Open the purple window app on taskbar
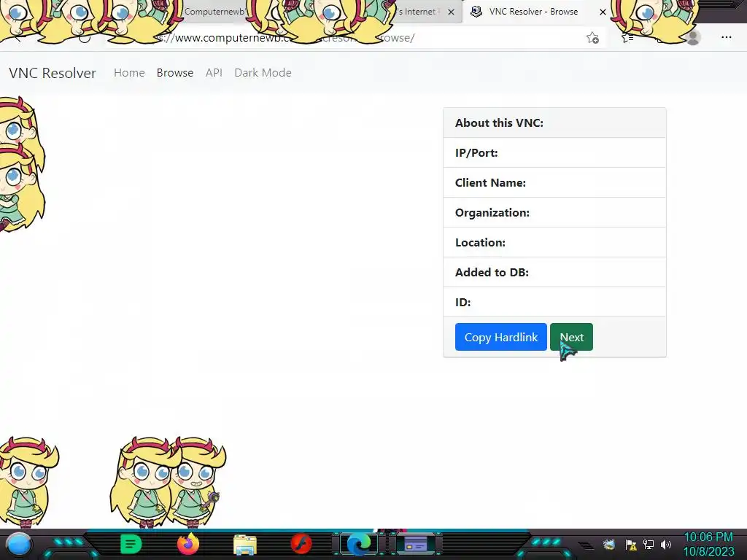 point(415,544)
